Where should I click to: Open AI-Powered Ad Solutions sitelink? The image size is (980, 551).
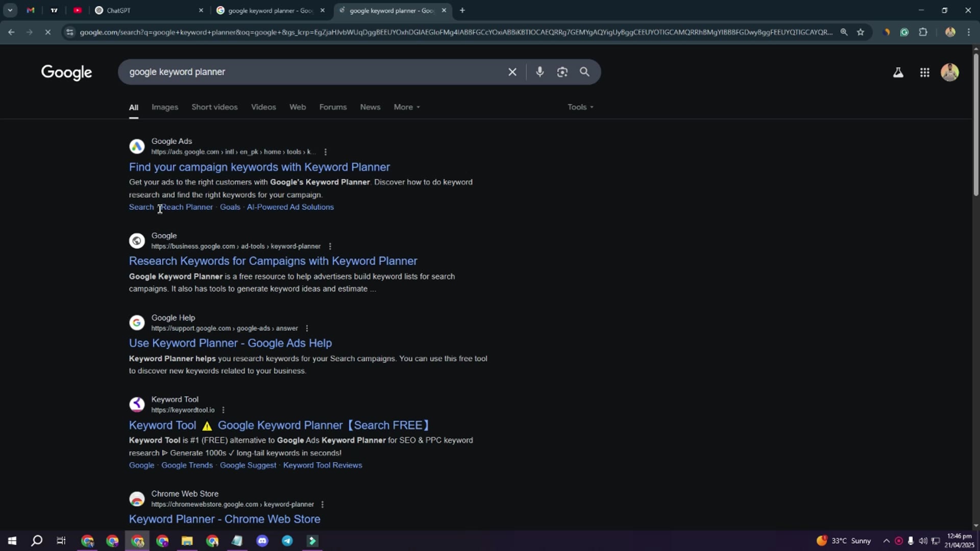click(290, 207)
